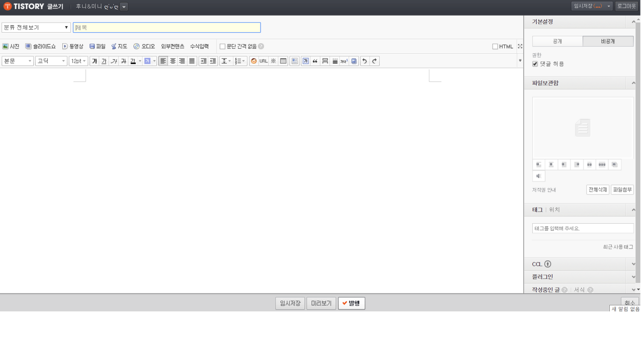Click 전체삭제 to delete all files

click(598, 190)
